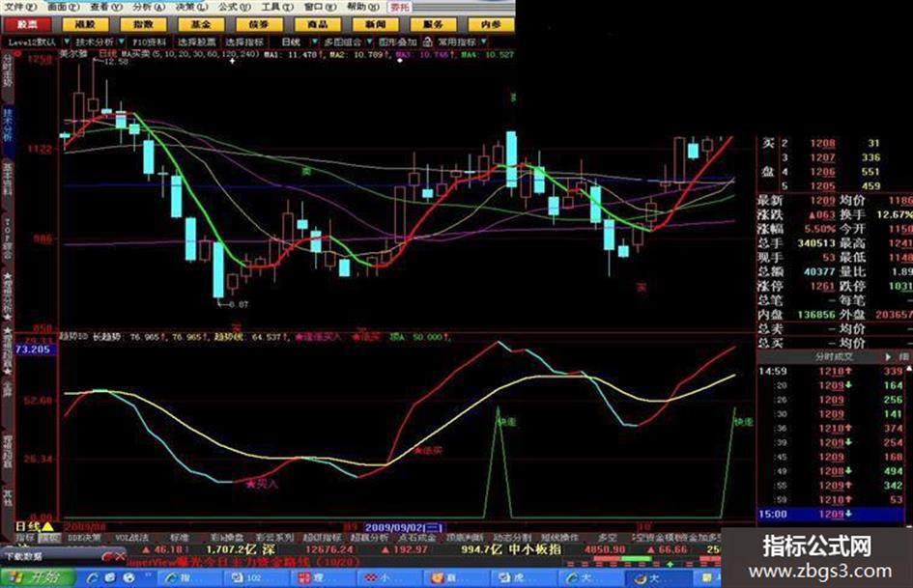913x588 pixels.
Task: Select the 多空 bottom tab
Action: pos(607,538)
